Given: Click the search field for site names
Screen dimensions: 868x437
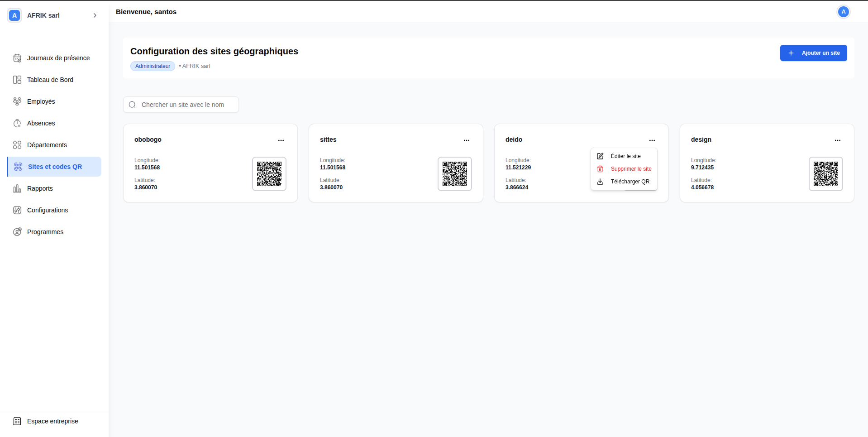Looking at the screenshot, I should coord(181,105).
